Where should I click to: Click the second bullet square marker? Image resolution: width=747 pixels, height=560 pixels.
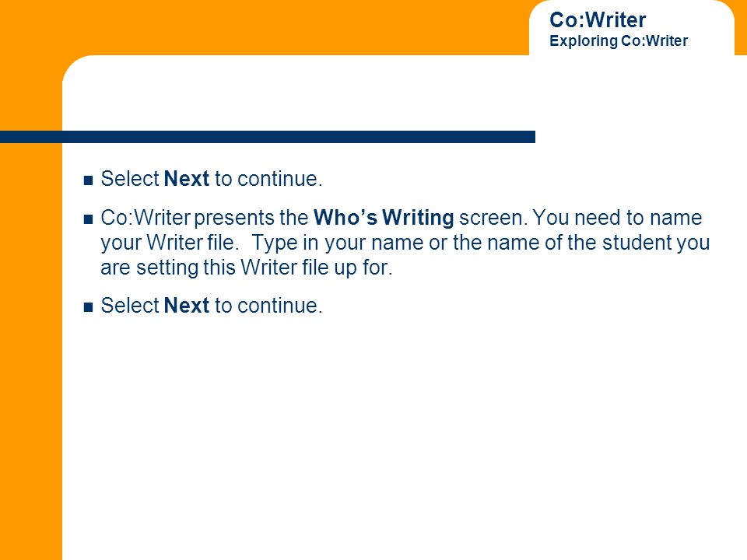pos(88,219)
